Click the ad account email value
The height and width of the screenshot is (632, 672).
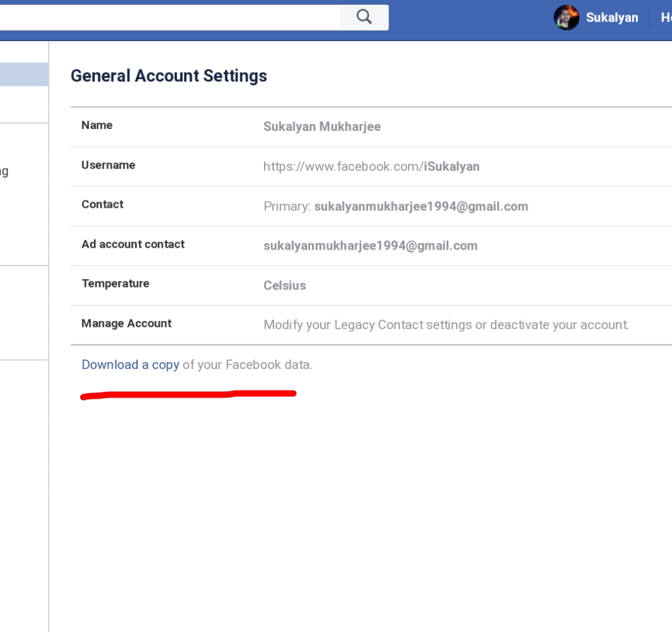click(x=370, y=246)
